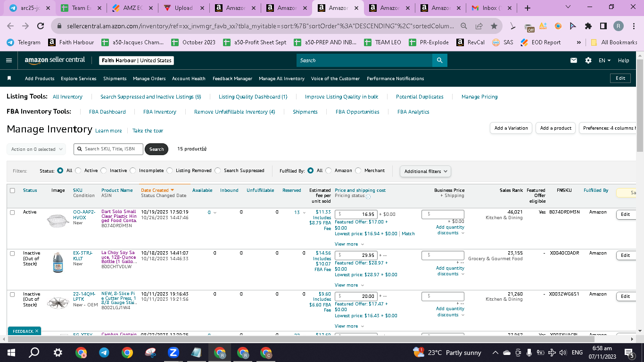Open Windows Settings from the taskbar
The height and width of the screenshot is (362, 644).
coord(58,352)
